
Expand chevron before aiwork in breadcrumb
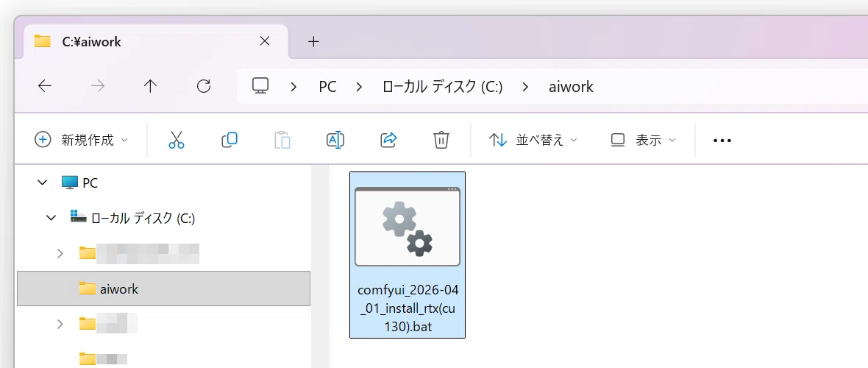525,86
